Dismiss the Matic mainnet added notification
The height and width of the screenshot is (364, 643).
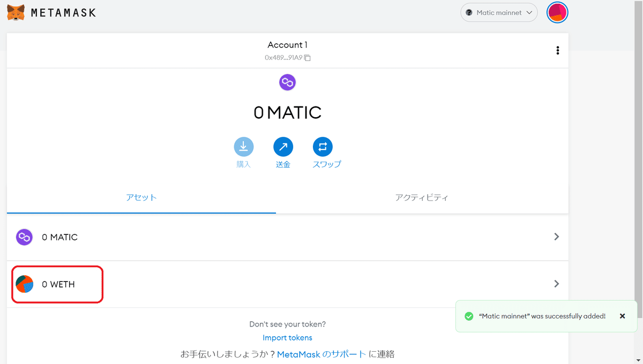click(x=622, y=316)
